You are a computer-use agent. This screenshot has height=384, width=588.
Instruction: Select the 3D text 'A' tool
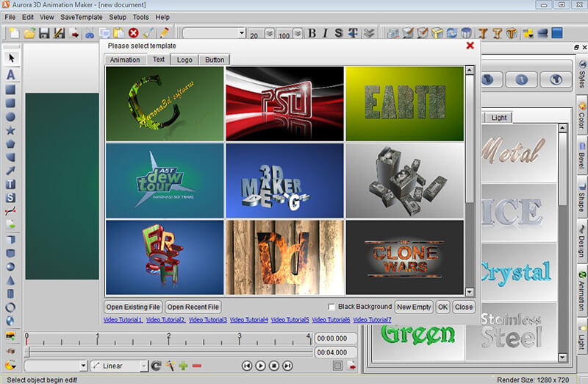pyautogui.click(x=11, y=74)
